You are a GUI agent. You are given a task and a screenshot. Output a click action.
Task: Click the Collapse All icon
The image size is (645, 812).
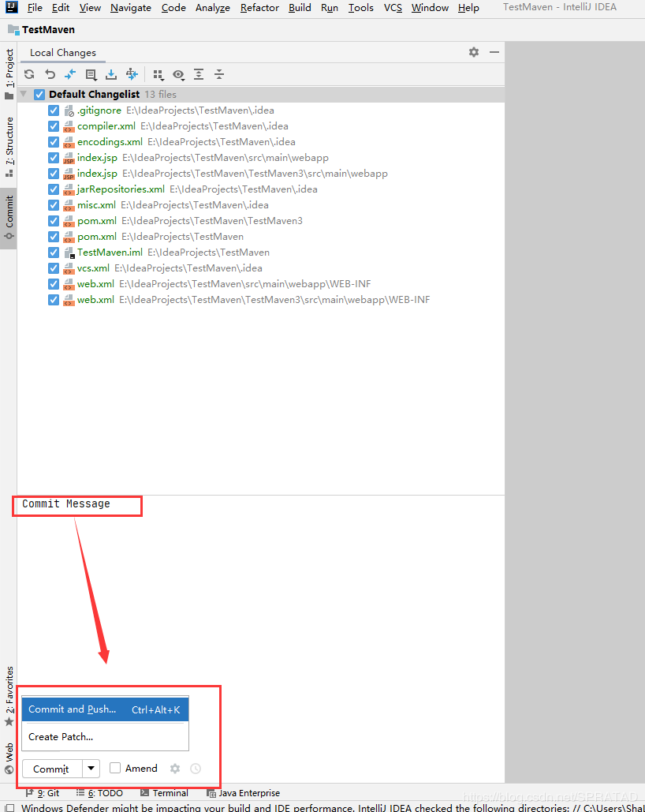coord(219,74)
